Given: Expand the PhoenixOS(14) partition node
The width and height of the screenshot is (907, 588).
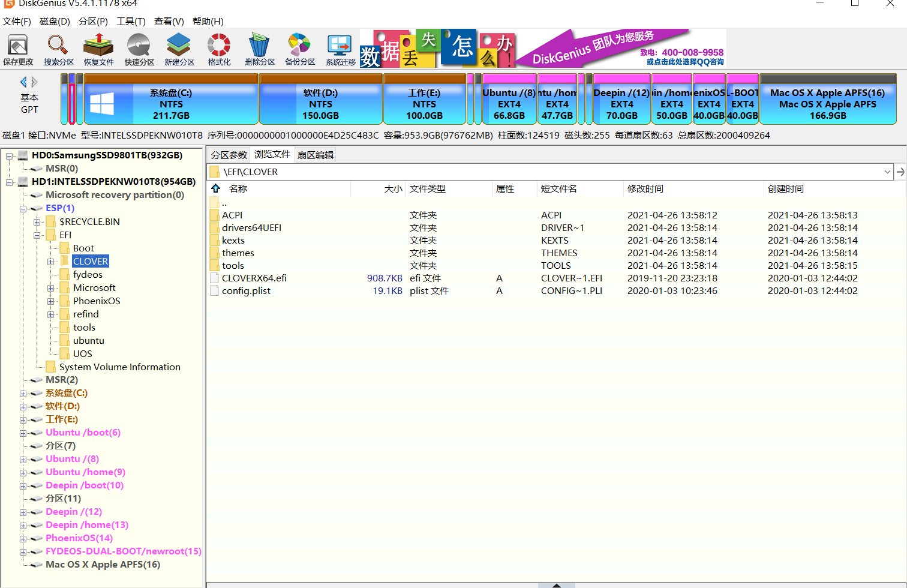Looking at the screenshot, I should (x=23, y=539).
